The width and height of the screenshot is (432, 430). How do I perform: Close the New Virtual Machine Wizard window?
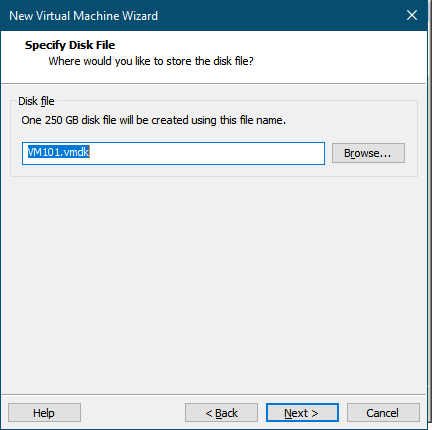[412, 15]
